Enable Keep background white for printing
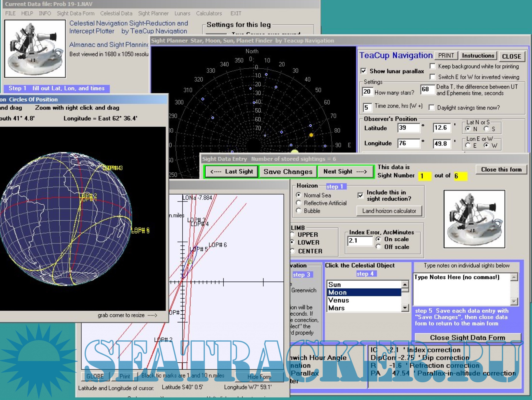The image size is (532, 400). (433, 66)
